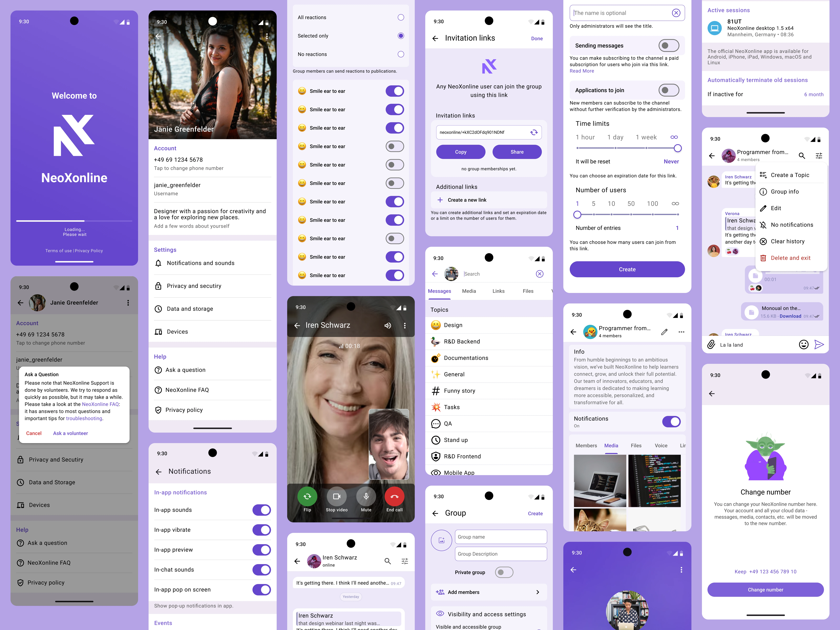Select 'Selected only' radio option
Screen dimensions: 840x630
401,36
